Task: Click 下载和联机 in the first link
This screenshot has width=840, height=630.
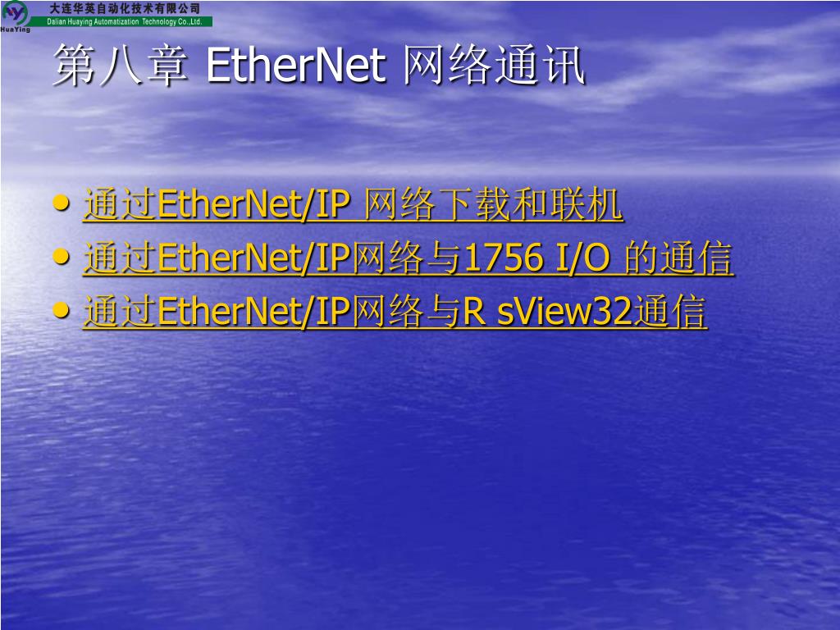Action: [x=529, y=204]
